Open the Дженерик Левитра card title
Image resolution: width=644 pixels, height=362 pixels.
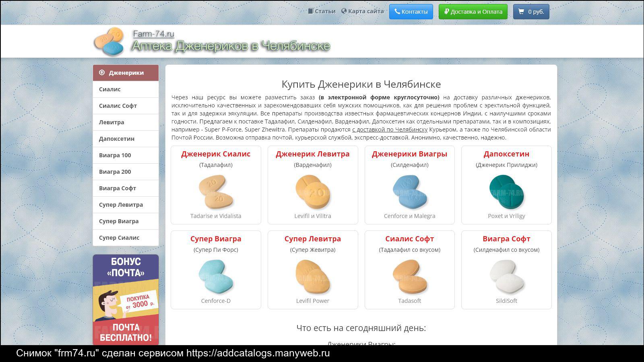tap(313, 154)
